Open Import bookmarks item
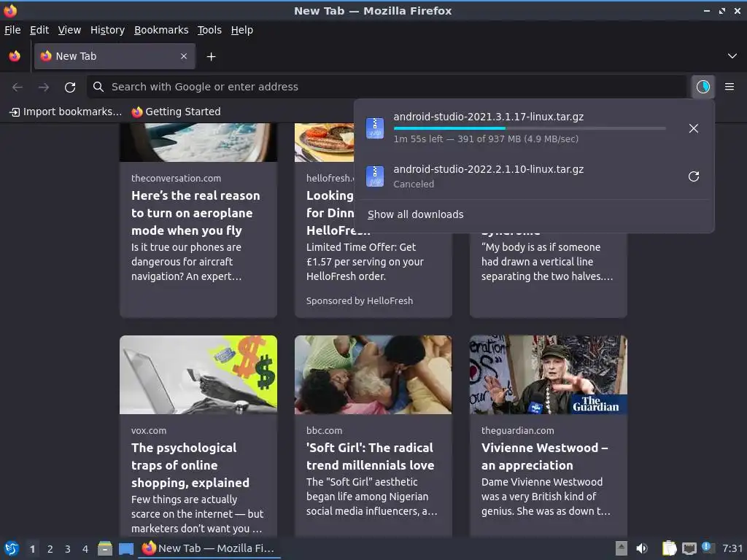Screen dimensions: 747x560 tap(66, 112)
